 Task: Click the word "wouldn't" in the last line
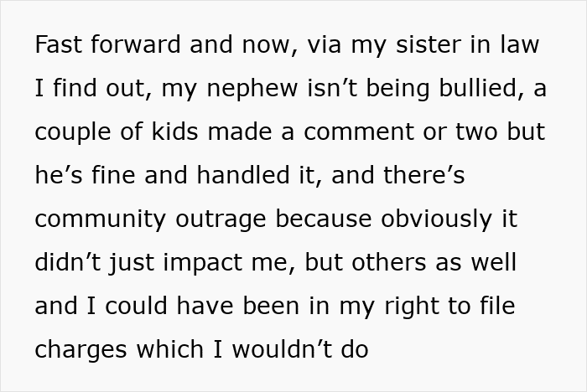(282, 349)
